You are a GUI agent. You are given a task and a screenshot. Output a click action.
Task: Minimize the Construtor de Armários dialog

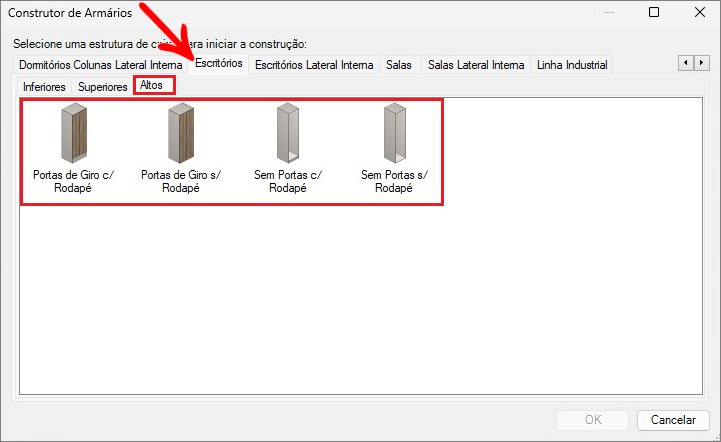(x=607, y=13)
